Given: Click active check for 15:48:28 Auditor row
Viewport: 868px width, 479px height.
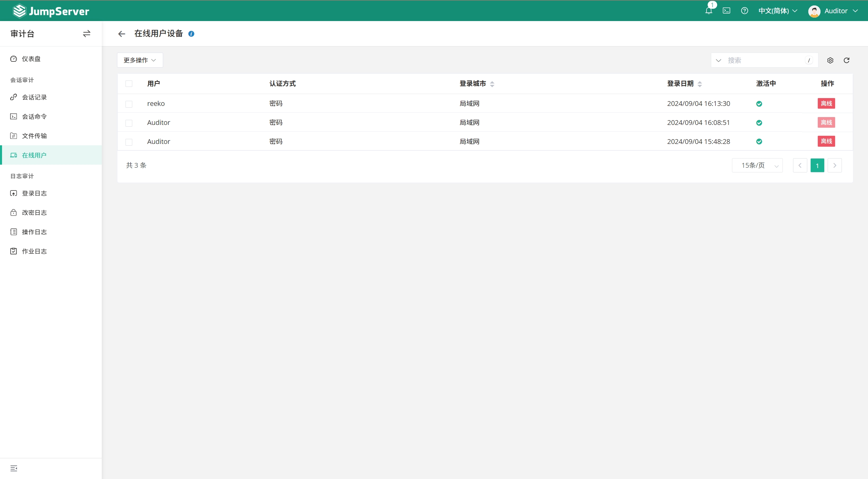Looking at the screenshot, I should pos(759,142).
